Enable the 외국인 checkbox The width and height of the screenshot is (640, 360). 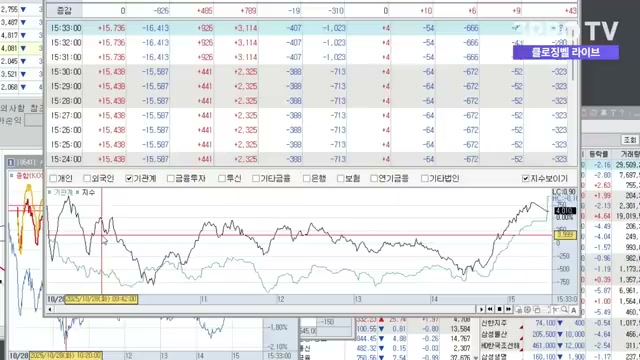(87, 178)
